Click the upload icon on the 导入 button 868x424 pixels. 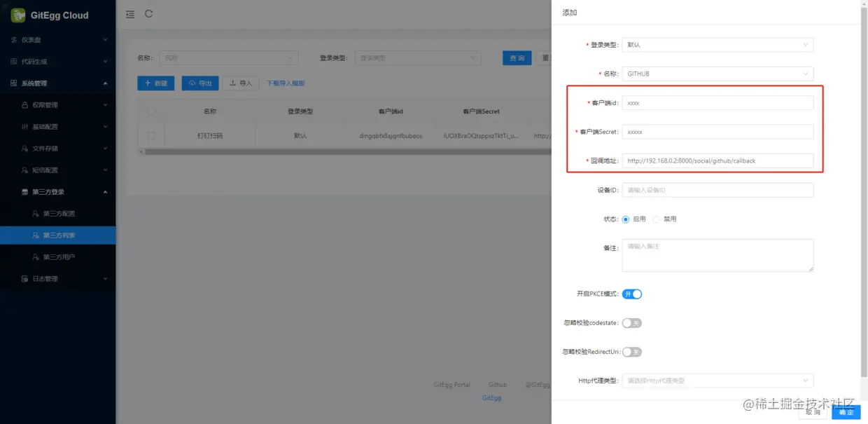click(233, 83)
